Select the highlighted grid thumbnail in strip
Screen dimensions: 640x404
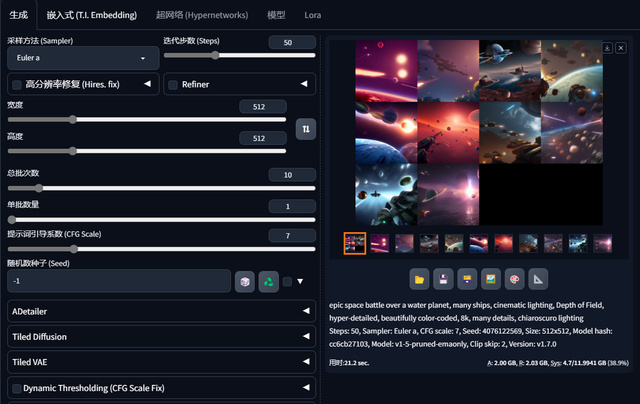355,244
